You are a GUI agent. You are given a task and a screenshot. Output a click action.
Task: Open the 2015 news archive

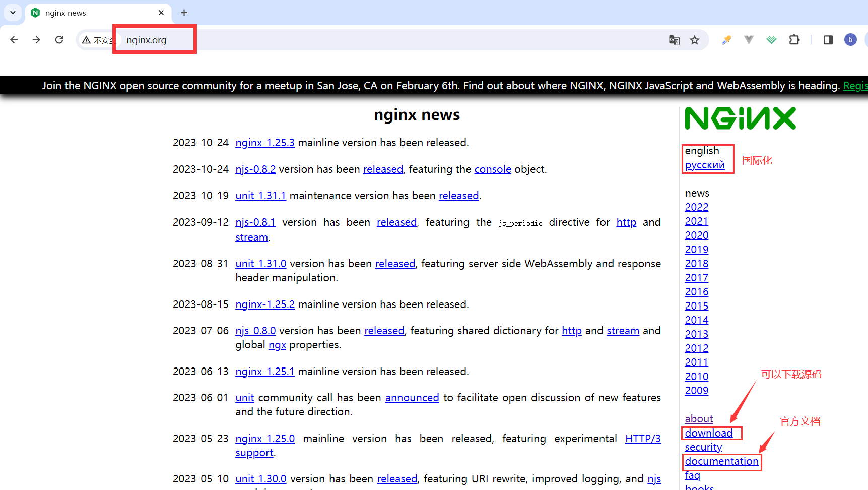(x=697, y=306)
